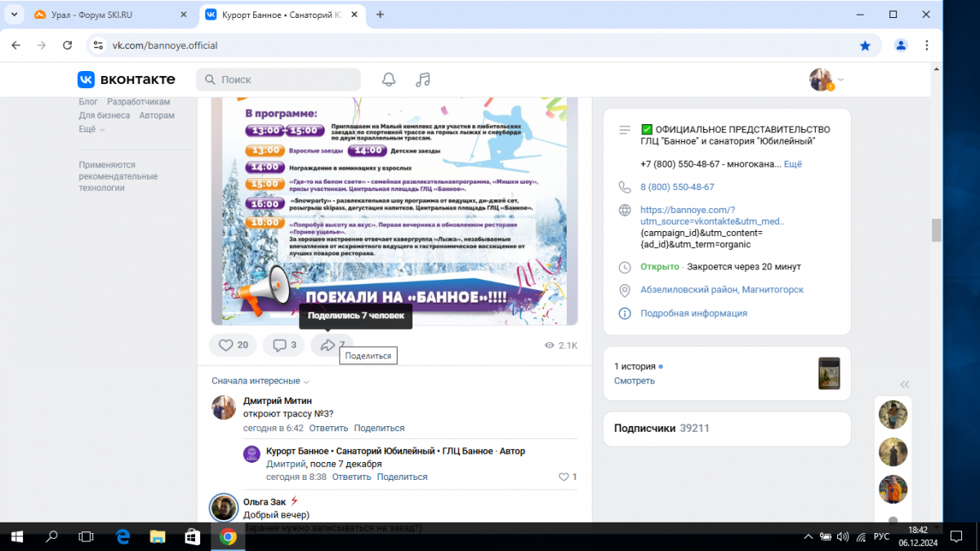Bookmark this page with the star icon
The image size is (980, 551).
pos(865,46)
